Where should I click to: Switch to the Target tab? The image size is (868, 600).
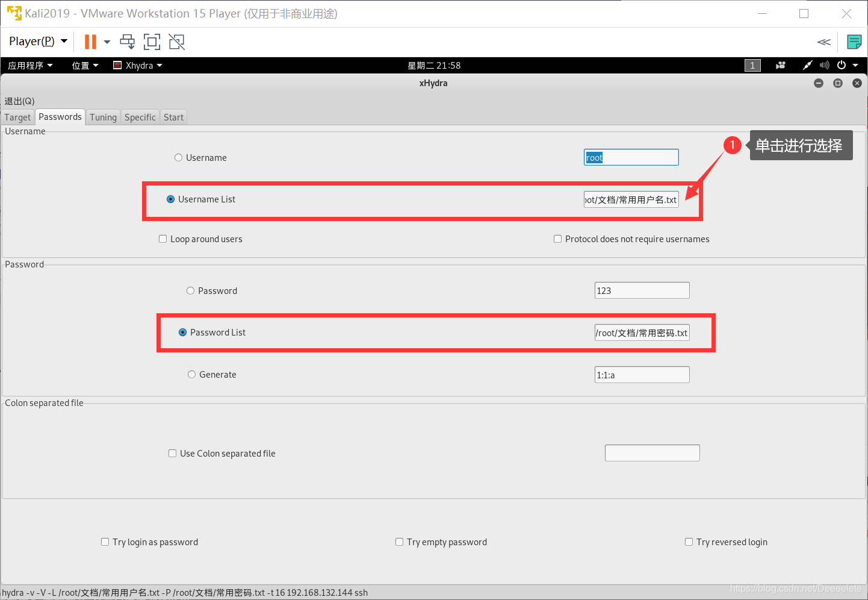17,117
